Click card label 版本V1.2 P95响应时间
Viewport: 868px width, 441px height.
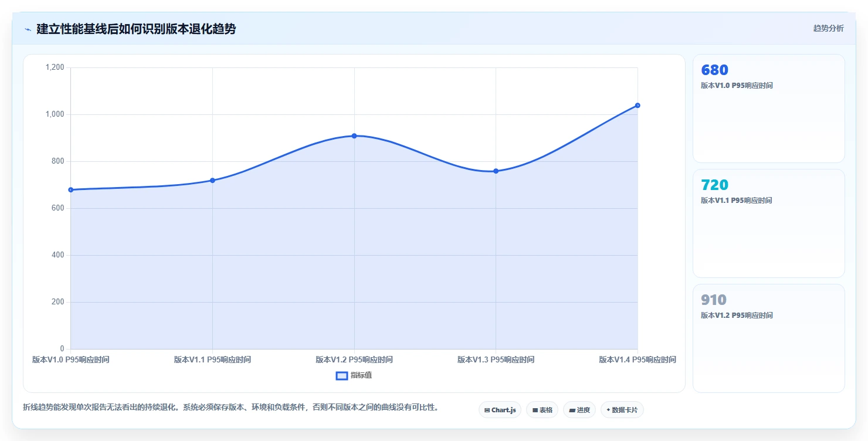point(737,316)
